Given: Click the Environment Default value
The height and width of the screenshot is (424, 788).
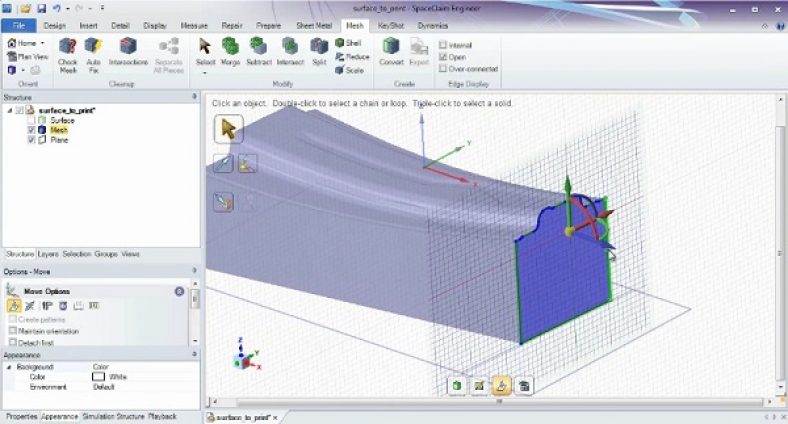Looking at the screenshot, I should pos(104,387).
